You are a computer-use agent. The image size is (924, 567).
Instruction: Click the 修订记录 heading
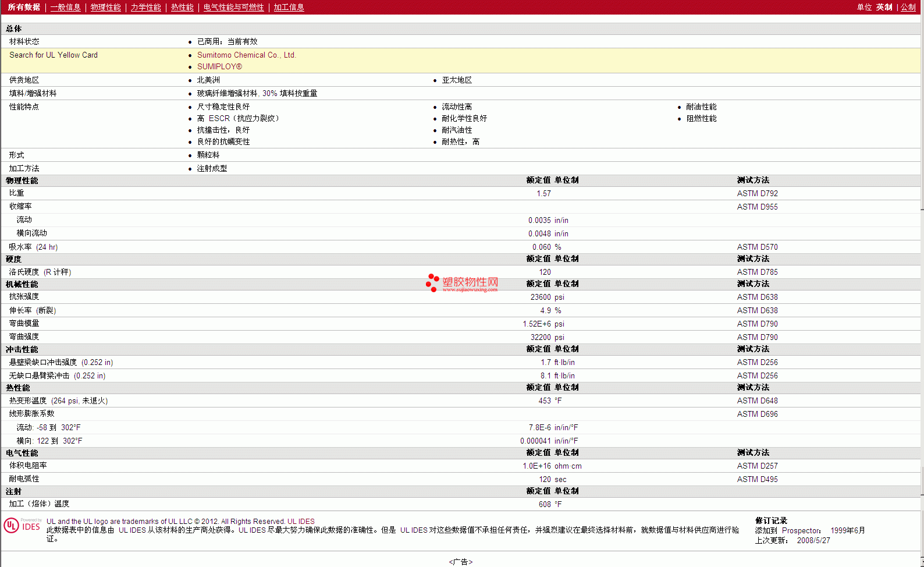(x=771, y=520)
